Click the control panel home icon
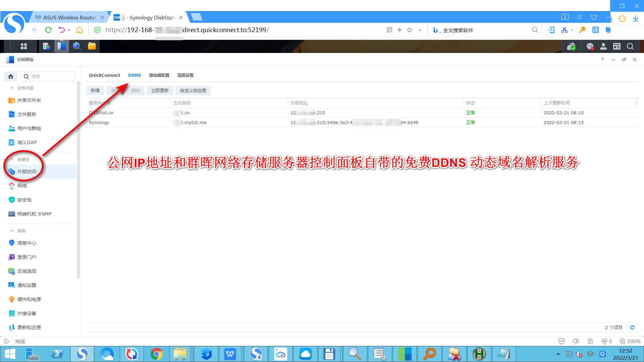 (x=11, y=76)
